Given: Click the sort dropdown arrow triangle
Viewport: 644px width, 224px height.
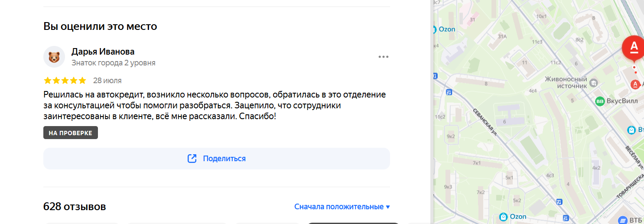Looking at the screenshot, I should 388,207.
